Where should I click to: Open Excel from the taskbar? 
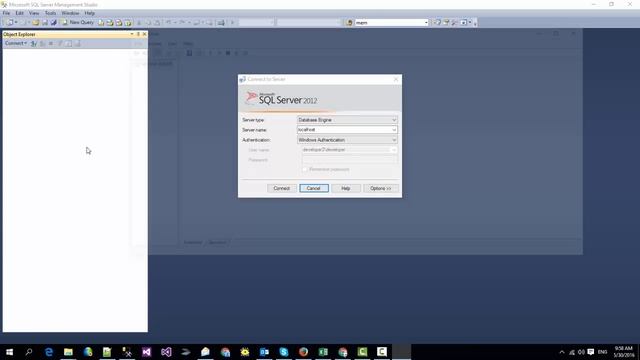pos(323,352)
